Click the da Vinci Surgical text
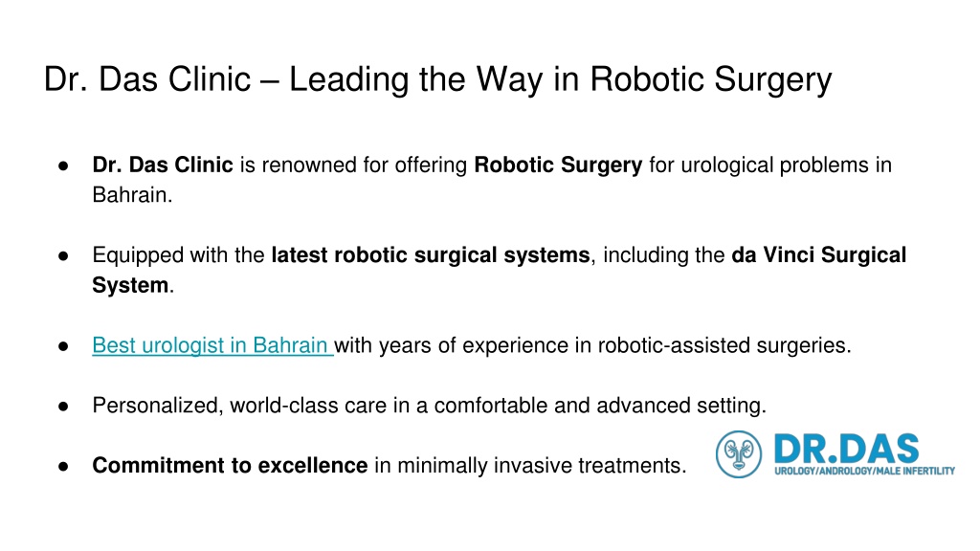980x551 pixels. [819, 254]
